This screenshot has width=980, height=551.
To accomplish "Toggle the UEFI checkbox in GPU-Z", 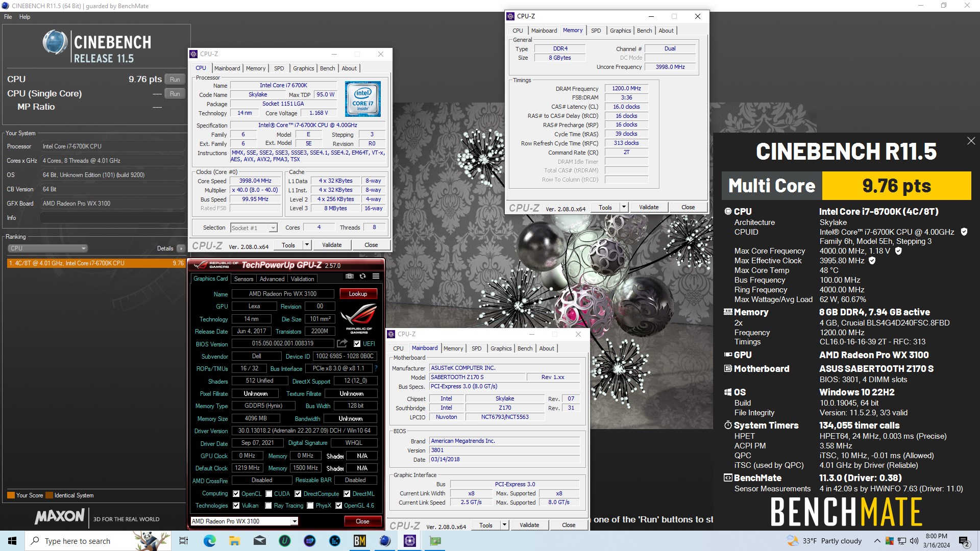I will coord(357,344).
